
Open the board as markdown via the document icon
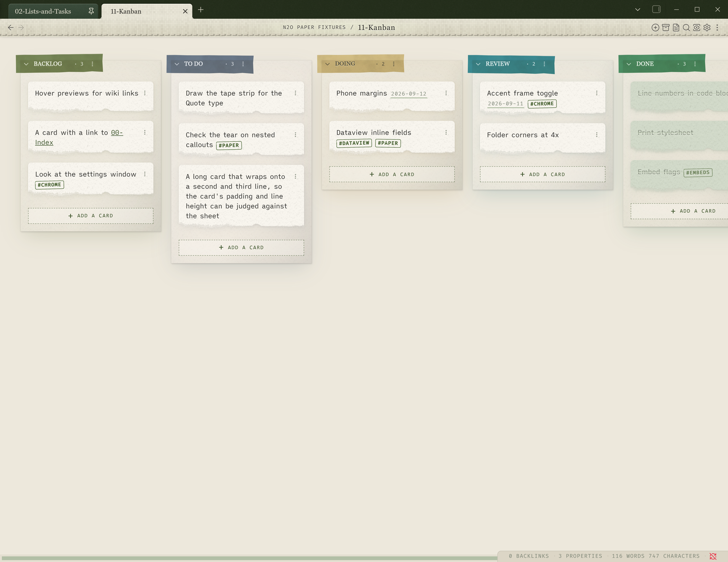[x=676, y=28]
